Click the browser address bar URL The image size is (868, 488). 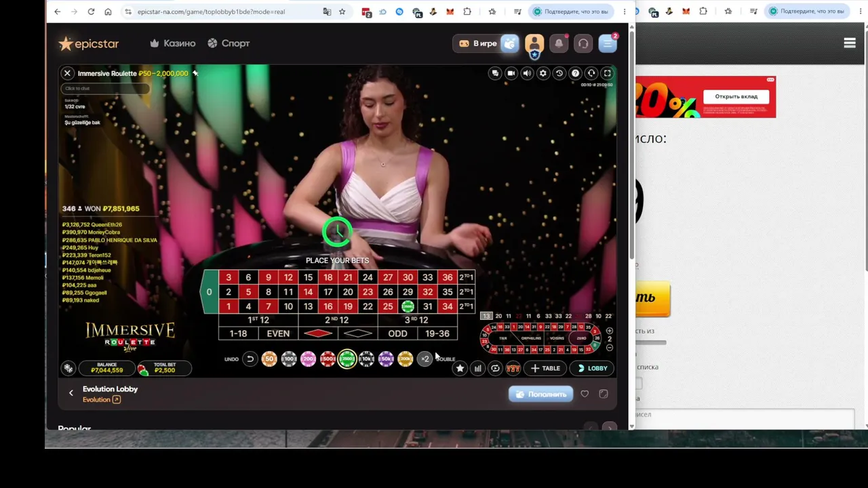coord(211,12)
